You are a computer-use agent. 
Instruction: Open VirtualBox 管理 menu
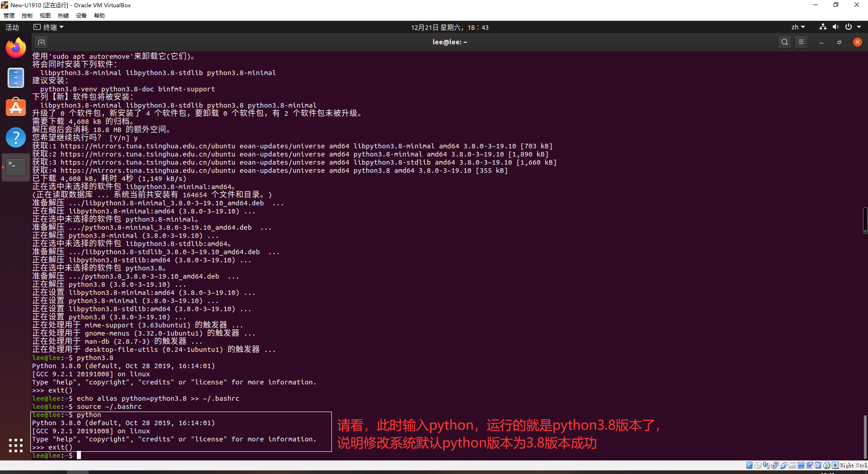(9, 16)
